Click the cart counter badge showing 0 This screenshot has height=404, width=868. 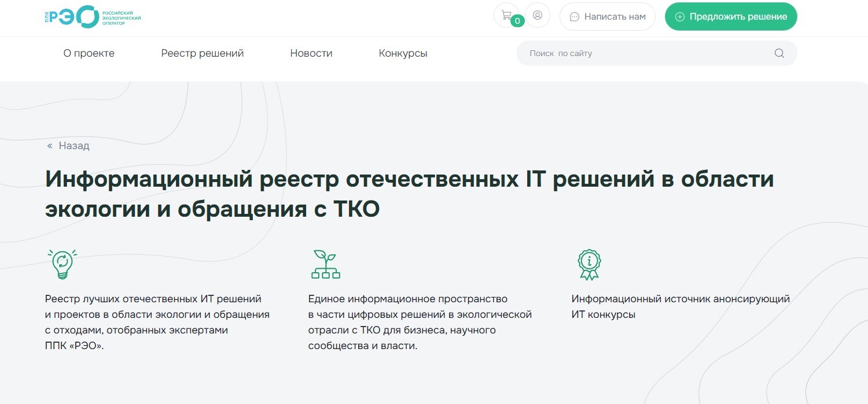coord(517,21)
